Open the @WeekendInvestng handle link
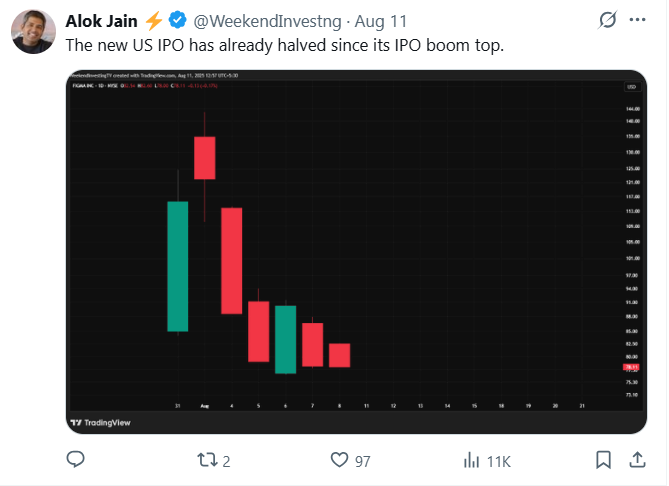 click(268, 21)
